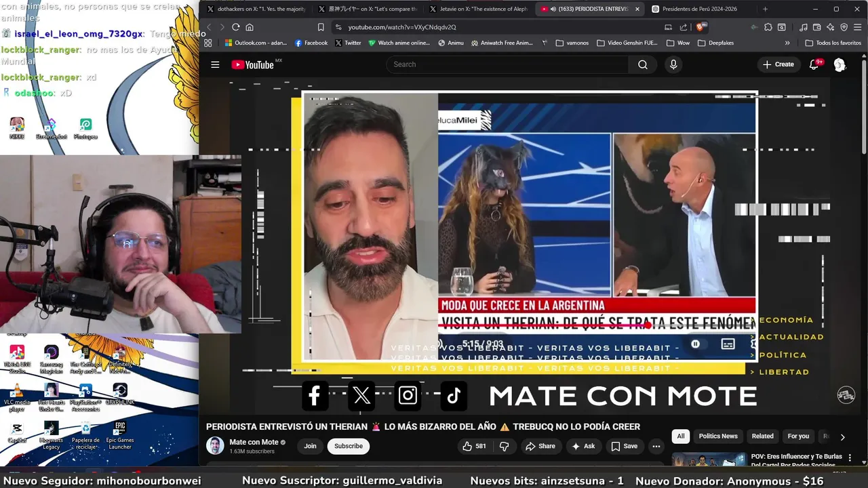Open browser extensions puzzle icon
This screenshot has width=868, height=488.
point(768,27)
